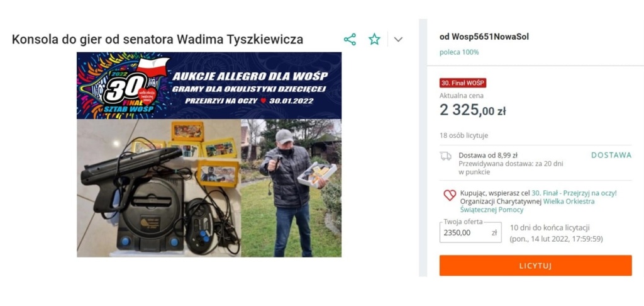Image resolution: width=644 pixels, height=306 pixels.
Task: Click the WOŚP auction banner image
Action: tap(209, 86)
